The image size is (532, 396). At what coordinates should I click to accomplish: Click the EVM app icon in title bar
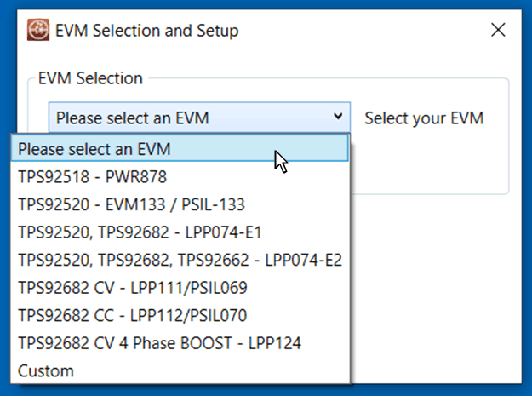click(36, 31)
